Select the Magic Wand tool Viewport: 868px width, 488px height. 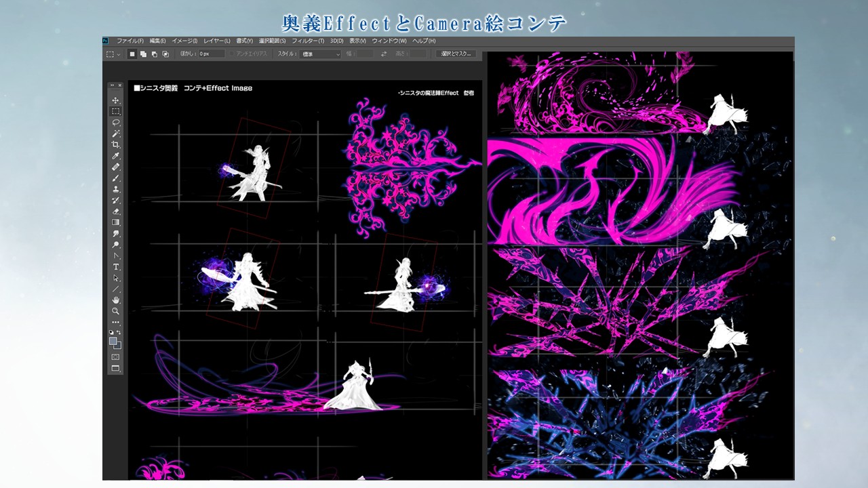[x=116, y=134]
